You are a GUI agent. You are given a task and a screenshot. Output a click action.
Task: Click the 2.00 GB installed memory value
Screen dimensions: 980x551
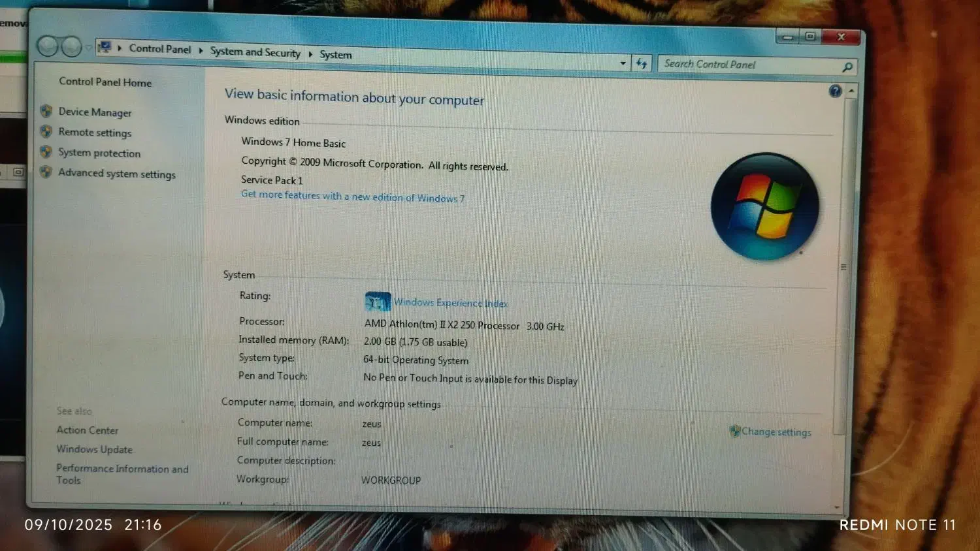click(416, 342)
